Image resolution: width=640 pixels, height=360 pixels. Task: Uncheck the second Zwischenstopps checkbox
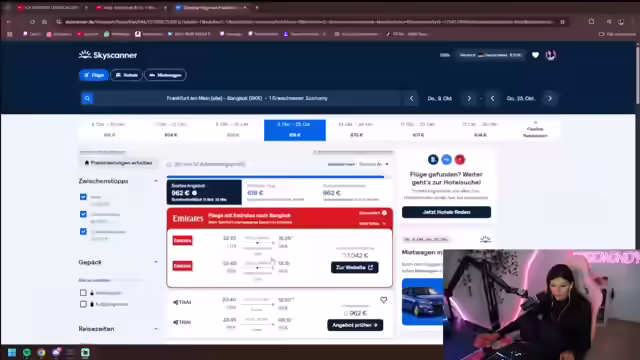click(83, 214)
